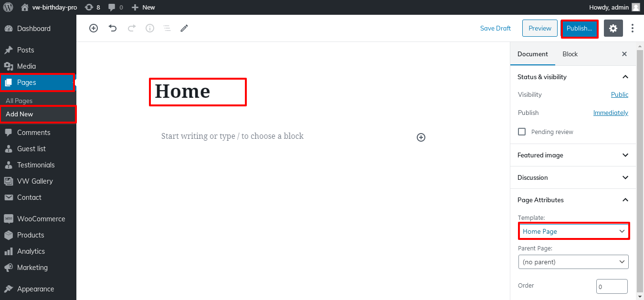
Task: Click the Add block plus icon in toolbar
Action: (94, 28)
